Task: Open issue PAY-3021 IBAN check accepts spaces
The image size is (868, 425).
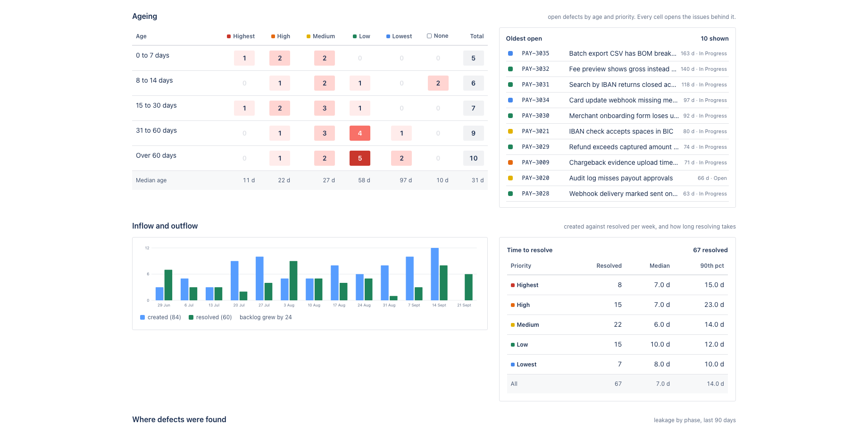Action: (617, 131)
